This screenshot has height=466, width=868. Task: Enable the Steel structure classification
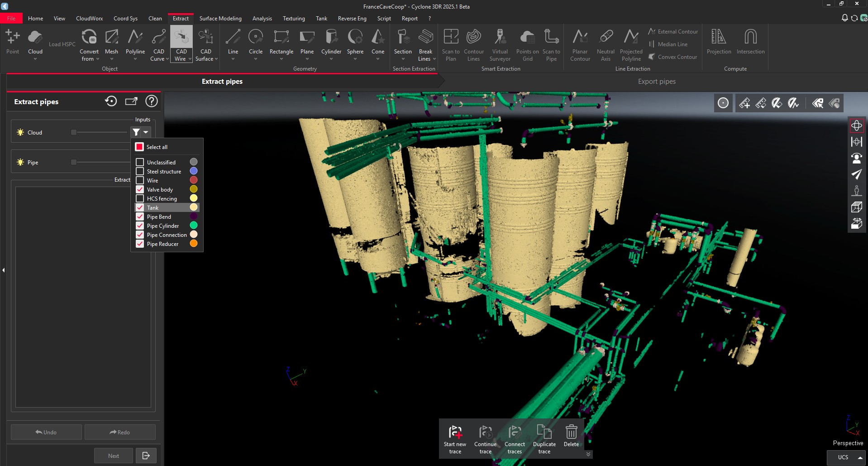(139, 171)
